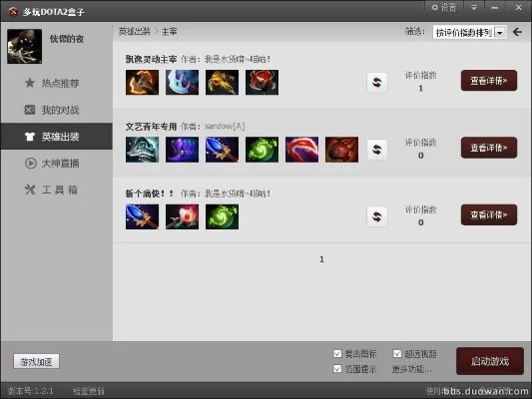
Task: Open the title bar dropdown menu arrow
Action: [474, 7]
